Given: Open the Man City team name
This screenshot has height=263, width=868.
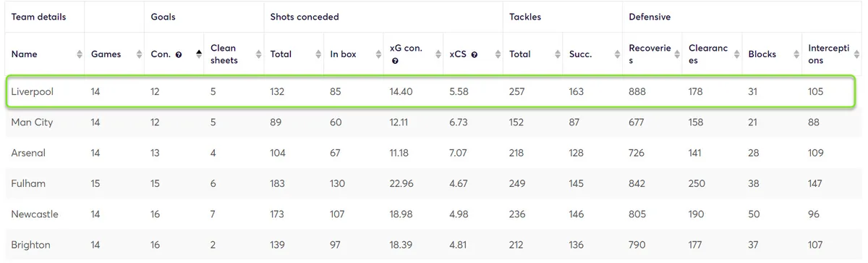Looking at the screenshot, I should click(32, 122).
